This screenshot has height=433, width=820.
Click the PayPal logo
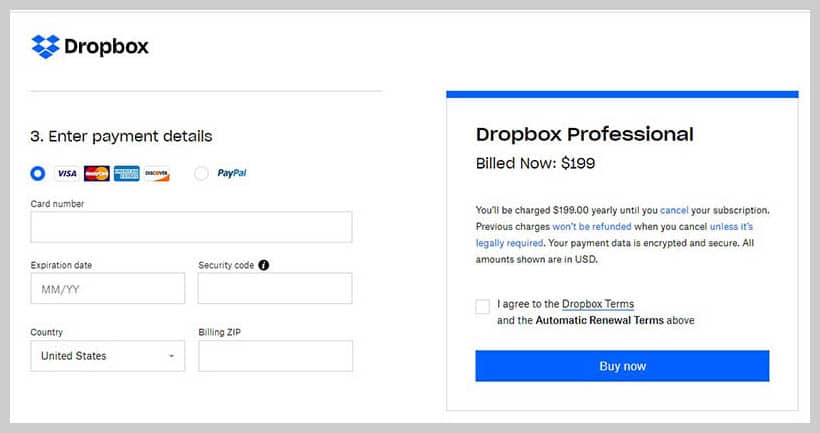tap(232, 173)
